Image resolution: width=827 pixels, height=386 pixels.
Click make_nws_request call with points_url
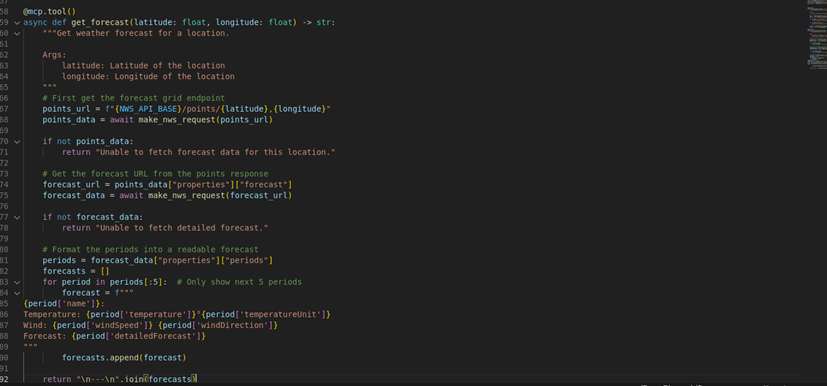click(206, 120)
